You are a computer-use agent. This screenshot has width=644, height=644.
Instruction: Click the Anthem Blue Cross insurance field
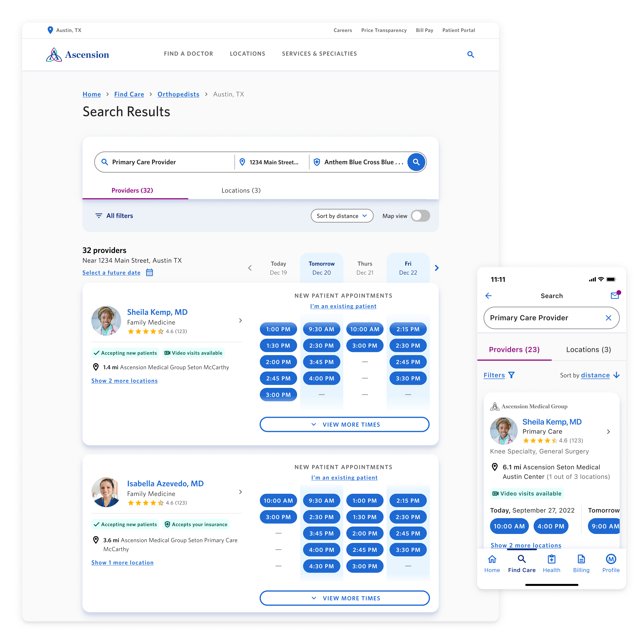(358, 162)
